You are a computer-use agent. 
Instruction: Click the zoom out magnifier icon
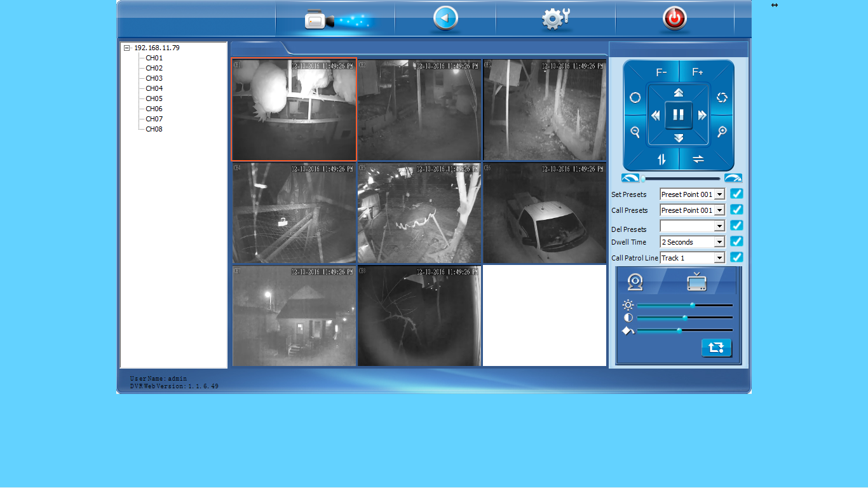click(635, 132)
